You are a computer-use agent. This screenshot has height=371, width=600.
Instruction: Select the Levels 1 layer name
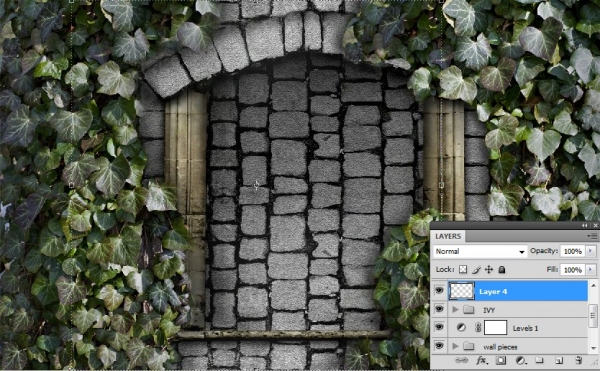pos(525,328)
